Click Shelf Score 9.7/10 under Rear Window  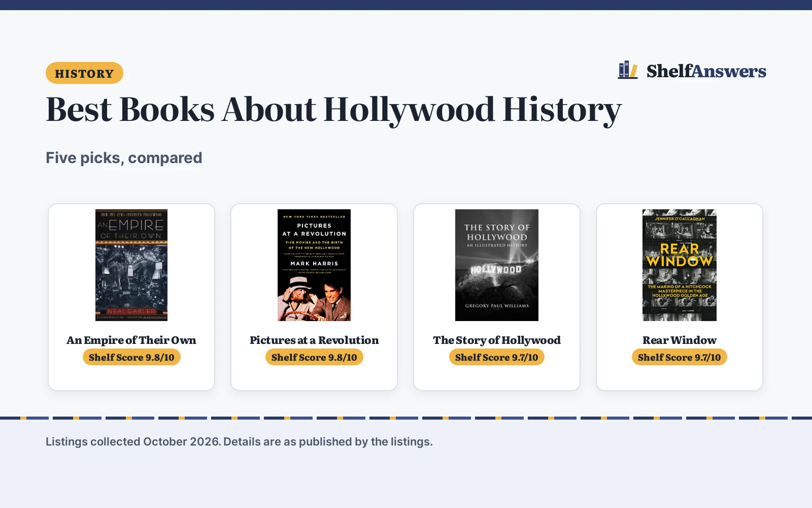click(680, 357)
